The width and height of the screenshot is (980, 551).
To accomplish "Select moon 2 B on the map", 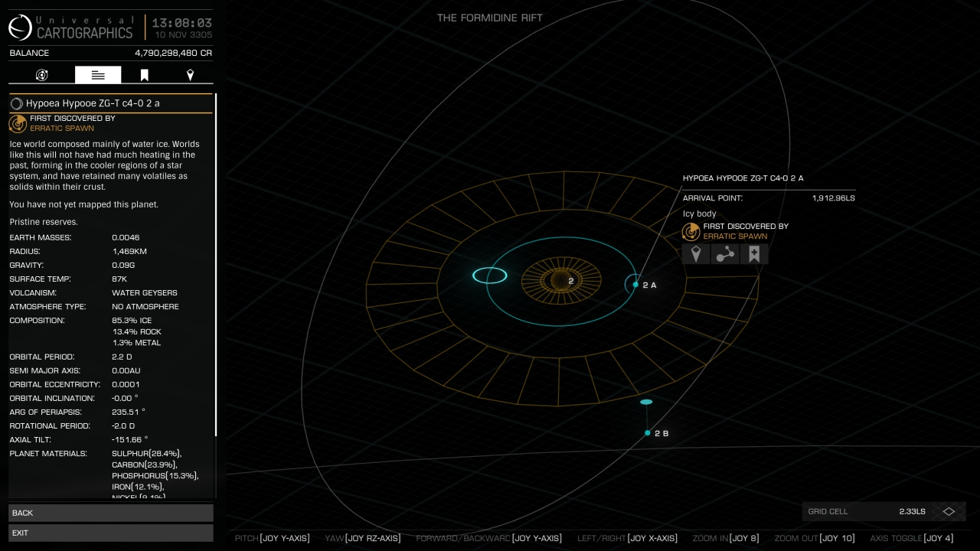I will [647, 433].
